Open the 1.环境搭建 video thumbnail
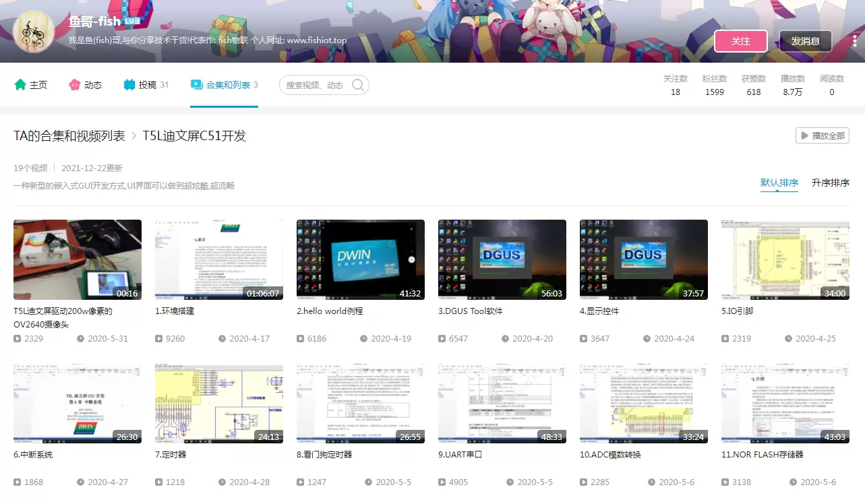865x504 pixels. tap(219, 259)
